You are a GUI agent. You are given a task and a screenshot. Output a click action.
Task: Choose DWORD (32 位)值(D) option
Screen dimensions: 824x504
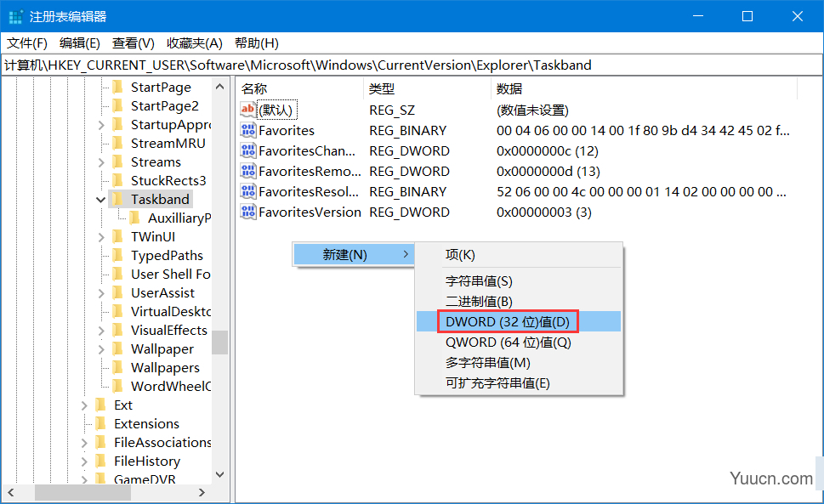[519, 321]
